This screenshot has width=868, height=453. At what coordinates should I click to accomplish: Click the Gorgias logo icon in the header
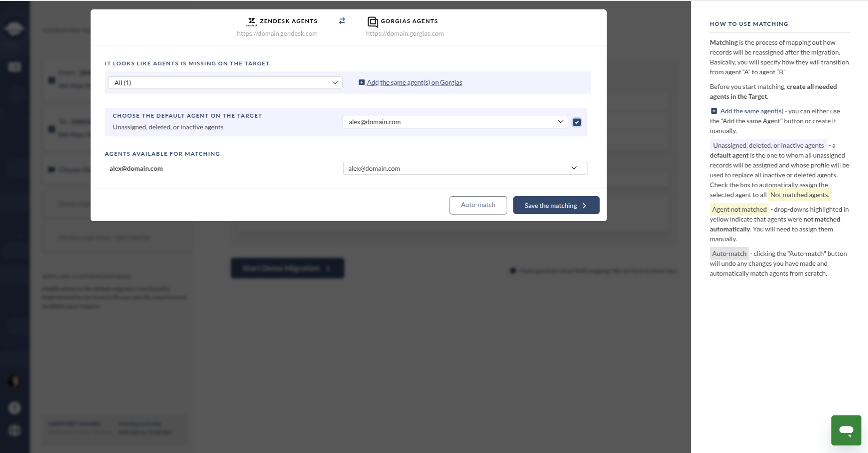point(373,22)
